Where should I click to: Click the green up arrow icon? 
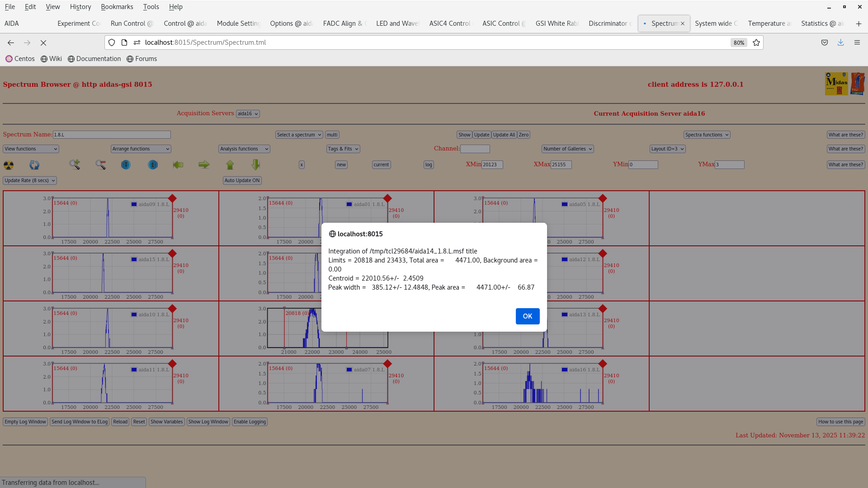[x=230, y=164]
